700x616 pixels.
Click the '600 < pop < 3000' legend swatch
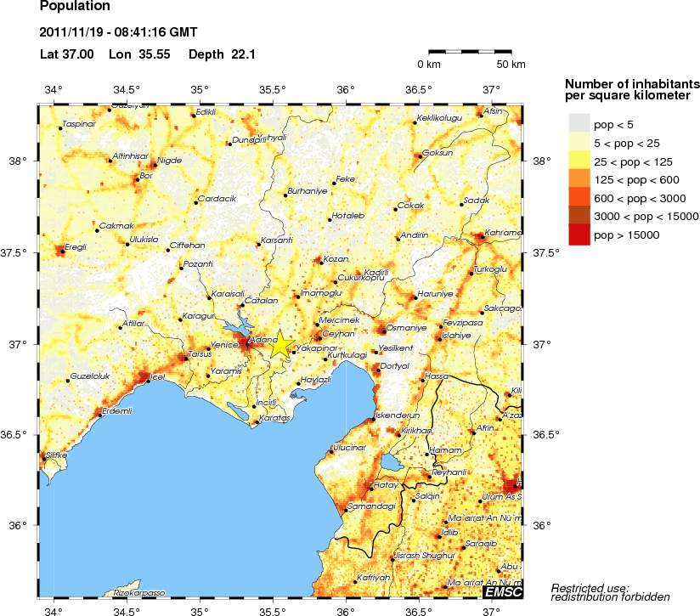tap(579, 198)
